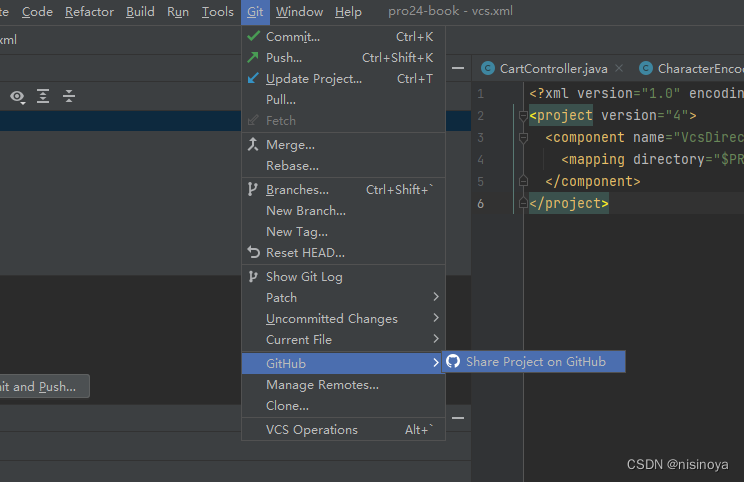Click the Push green arrow icon
This screenshot has width=744, height=482.
(253, 57)
